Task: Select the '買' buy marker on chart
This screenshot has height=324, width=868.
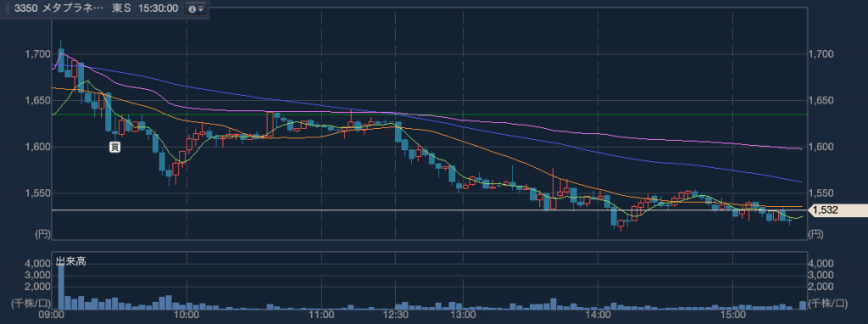Action: pos(114,147)
